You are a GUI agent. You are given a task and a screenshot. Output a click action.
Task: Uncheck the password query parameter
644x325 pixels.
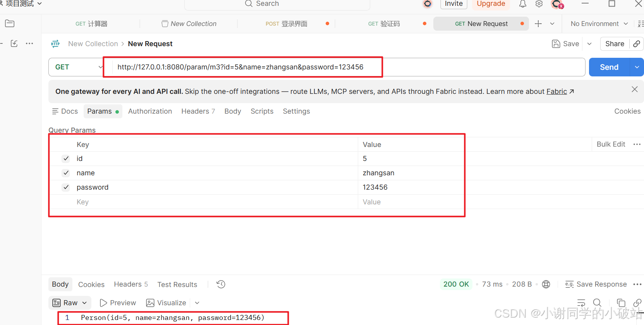point(66,187)
